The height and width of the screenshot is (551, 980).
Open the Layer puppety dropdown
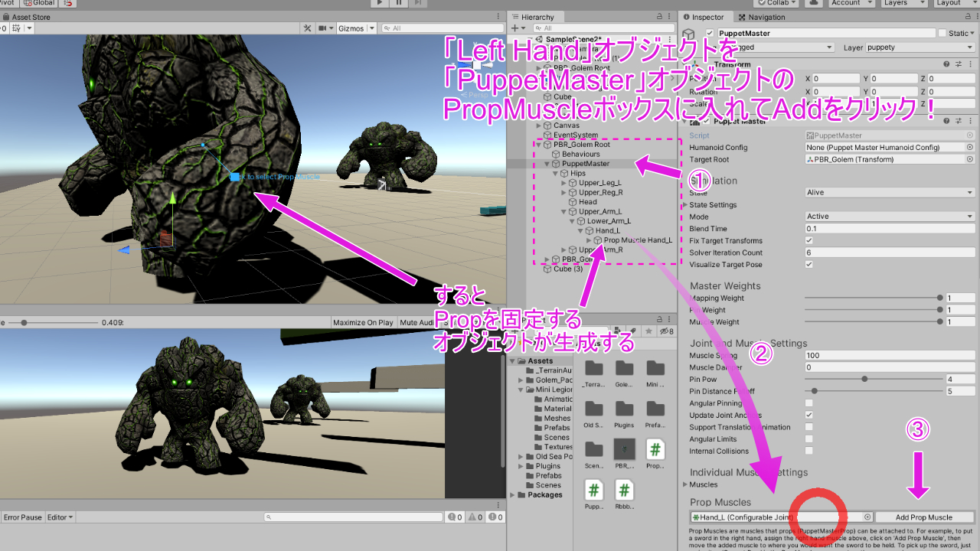(920, 47)
